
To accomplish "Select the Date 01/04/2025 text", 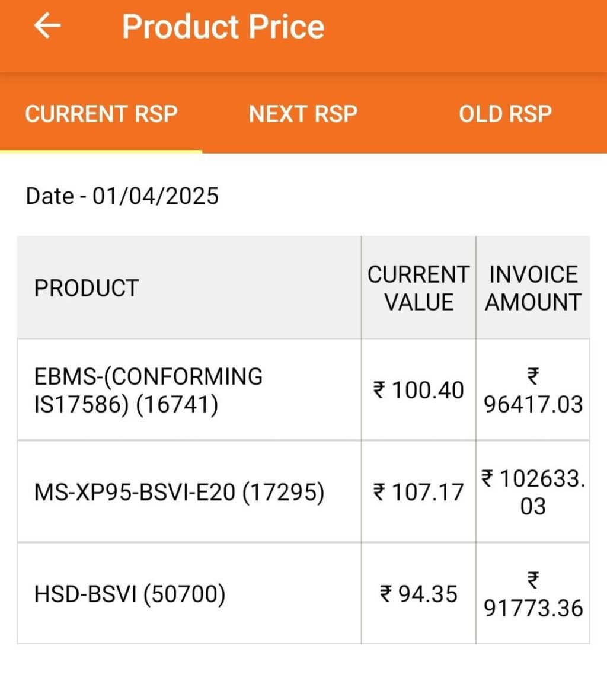I will point(122,196).
